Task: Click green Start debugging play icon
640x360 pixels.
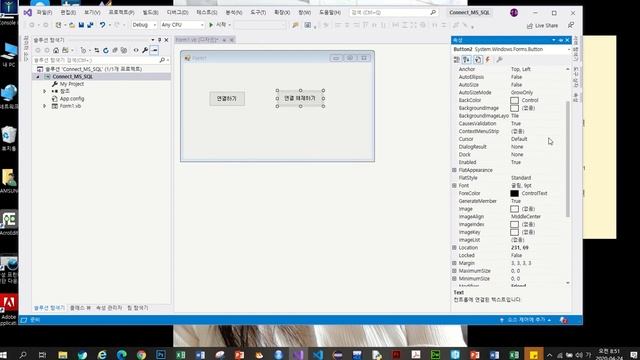Action: point(211,25)
